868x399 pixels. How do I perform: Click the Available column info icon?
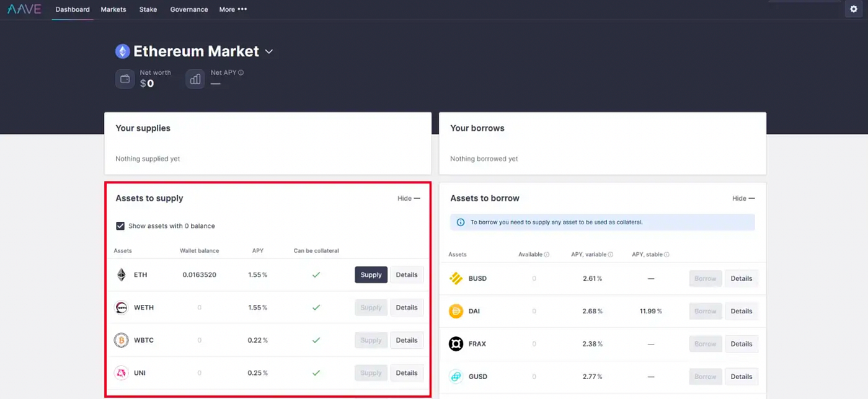coord(547,255)
